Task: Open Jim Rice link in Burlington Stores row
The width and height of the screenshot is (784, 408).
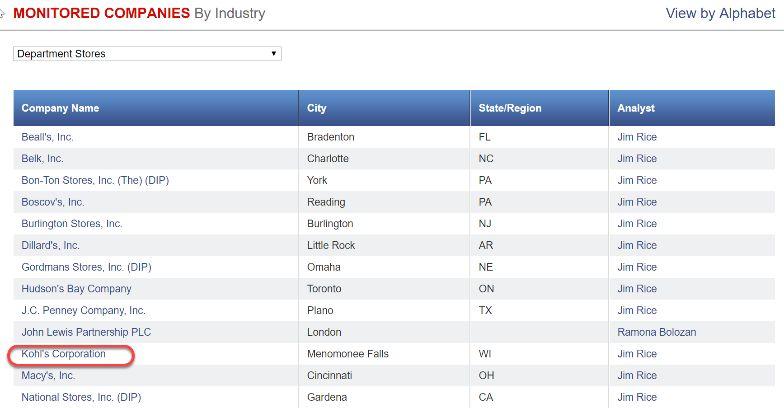Action: pyautogui.click(x=637, y=224)
